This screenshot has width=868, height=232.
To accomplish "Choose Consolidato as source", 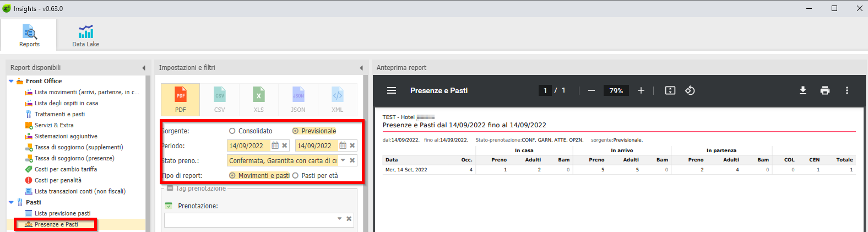I will 251,131.
